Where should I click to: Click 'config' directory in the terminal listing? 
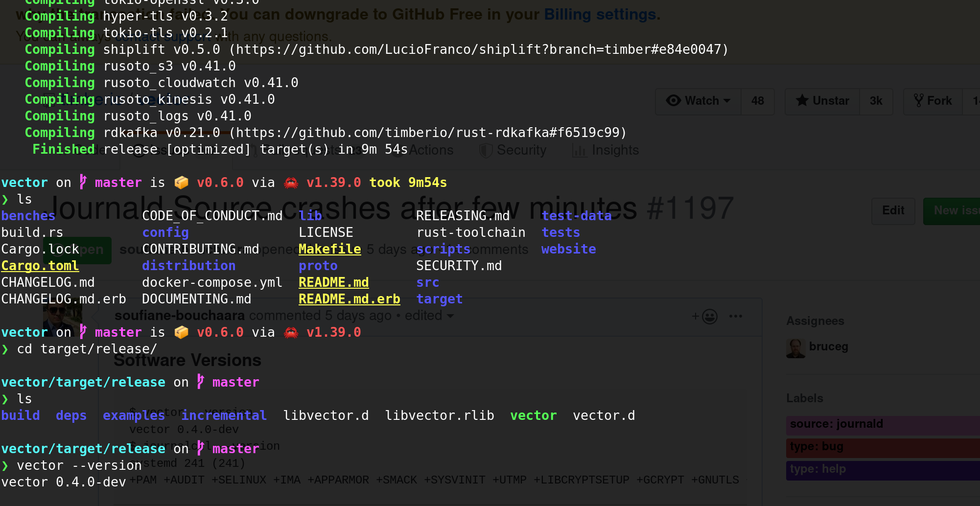(165, 233)
